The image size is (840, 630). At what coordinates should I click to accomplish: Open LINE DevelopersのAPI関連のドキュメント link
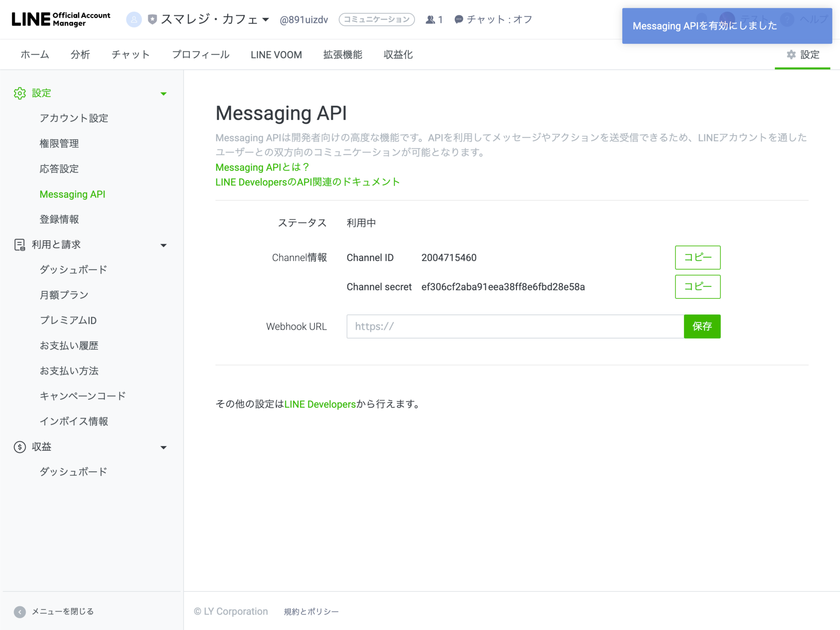(x=307, y=182)
